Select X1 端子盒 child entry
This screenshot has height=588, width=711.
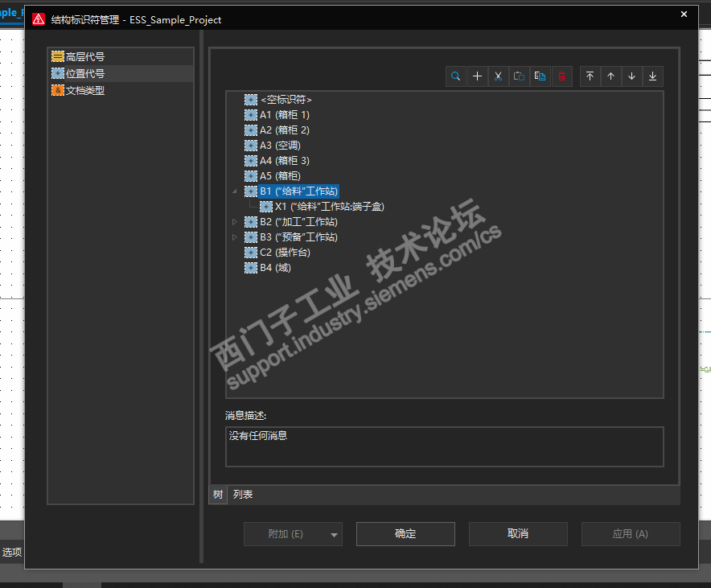(329, 207)
